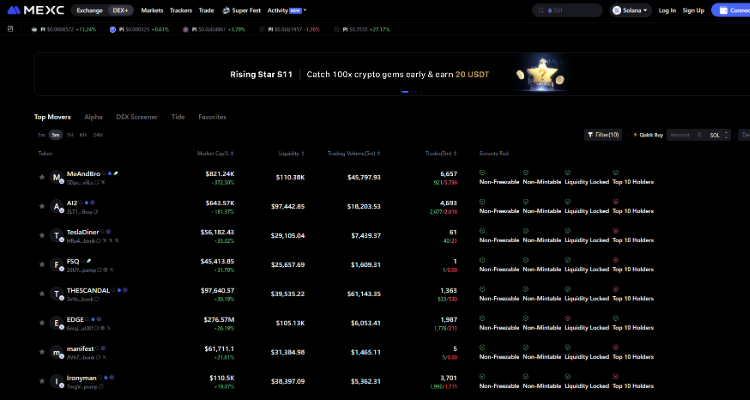Click the green pill icon next to FSQ
Screen dimensions: 750x400
89,261
